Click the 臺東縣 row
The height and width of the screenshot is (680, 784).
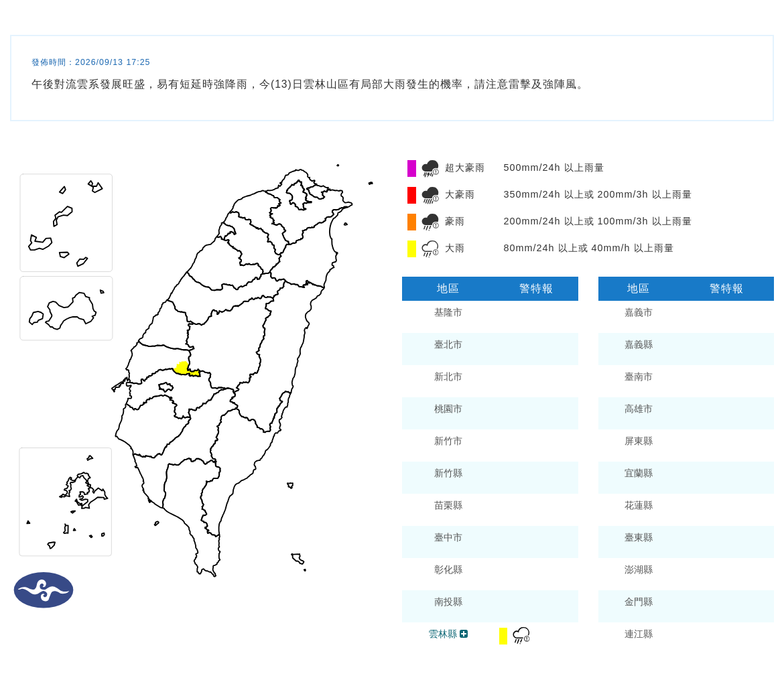tap(686, 542)
